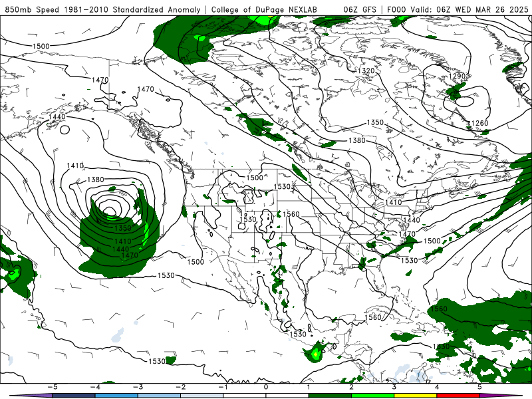Pick the dark green swatch in color bar
Viewport: 532px width, 399px height.
(x=330, y=396)
